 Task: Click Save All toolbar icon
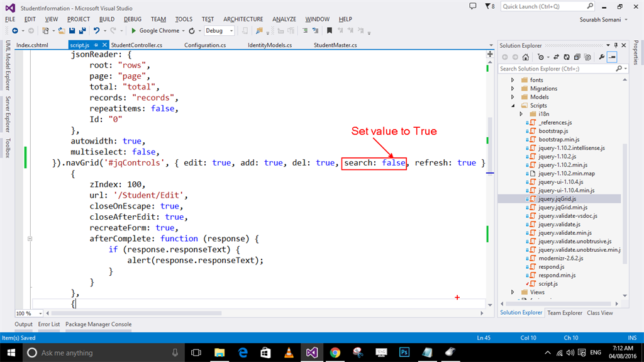(x=82, y=31)
